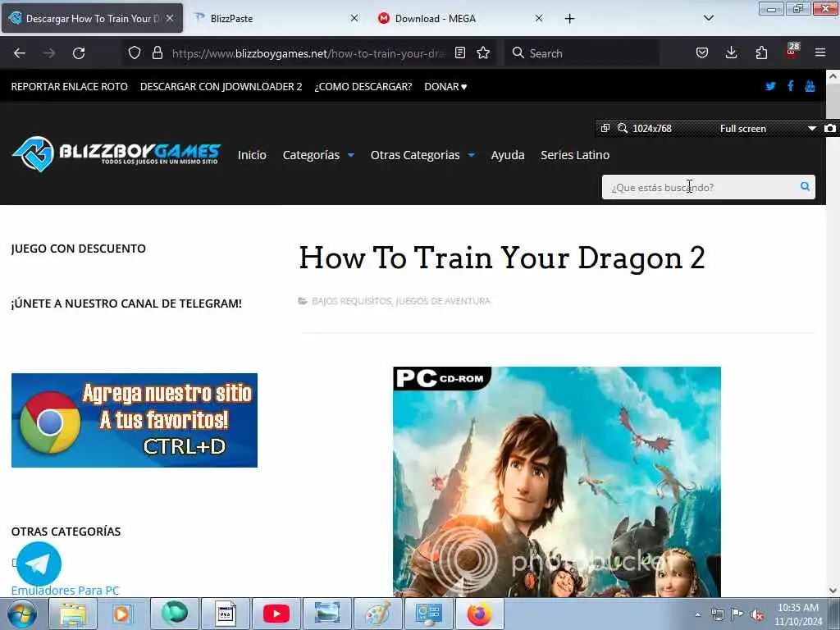Open the Paint palette taskbar icon
The image size is (840, 630).
(x=378, y=614)
